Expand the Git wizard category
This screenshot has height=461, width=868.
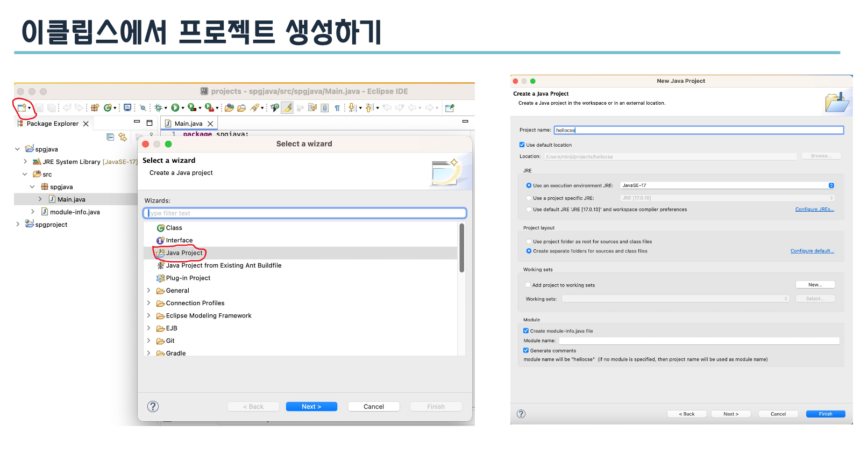tap(149, 341)
